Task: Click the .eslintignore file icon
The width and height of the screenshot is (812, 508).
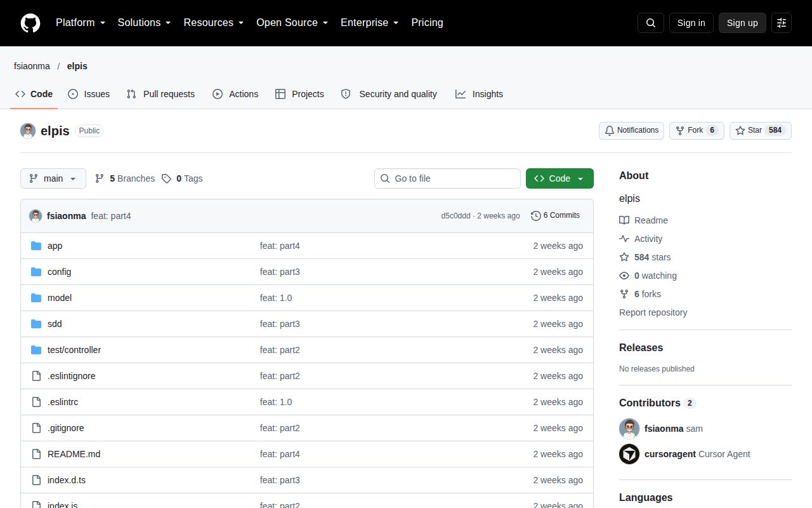Action: (x=36, y=376)
